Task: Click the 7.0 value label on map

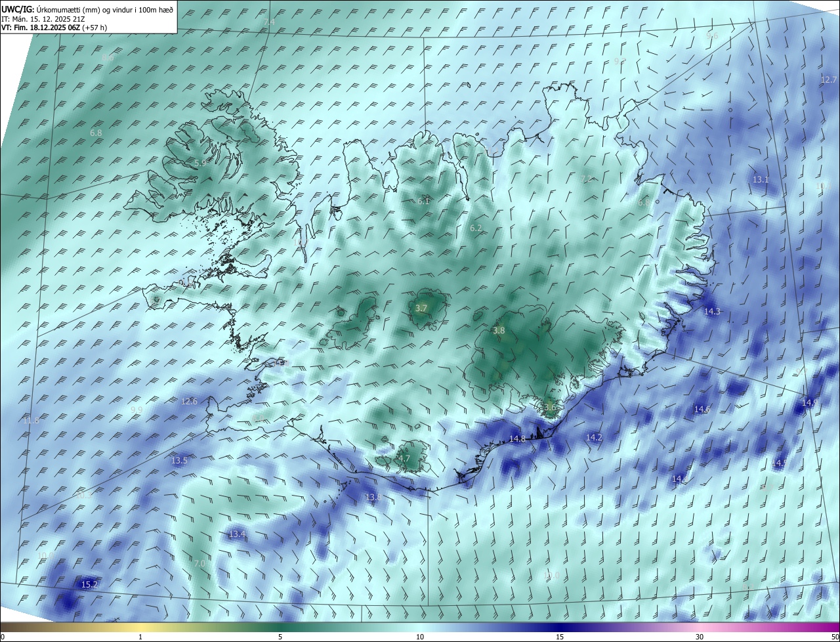Action: pos(199,563)
